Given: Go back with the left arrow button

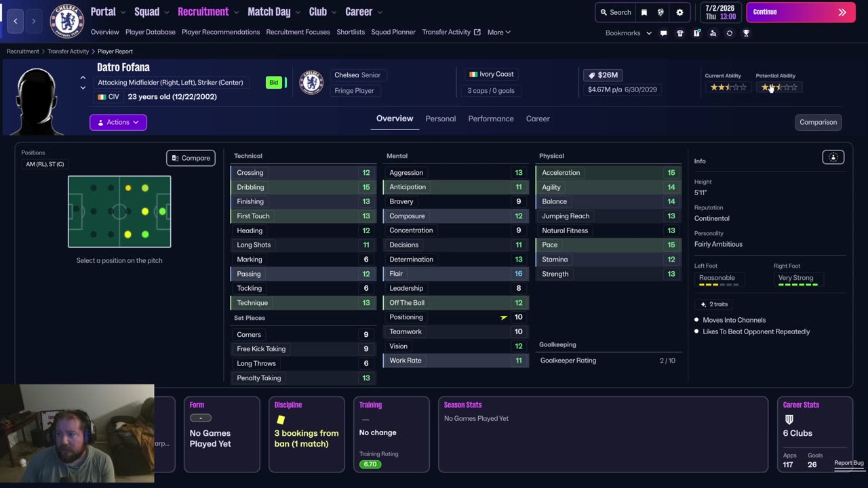Looking at the screenshot, I should point(16,21).
